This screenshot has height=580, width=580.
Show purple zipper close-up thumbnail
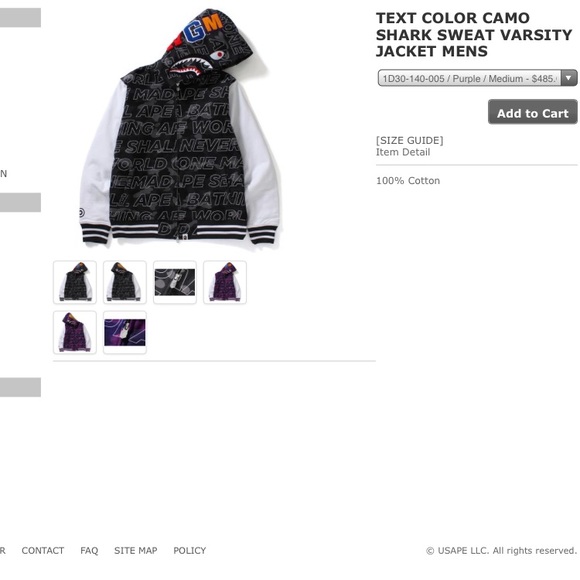tap(125, 333)
